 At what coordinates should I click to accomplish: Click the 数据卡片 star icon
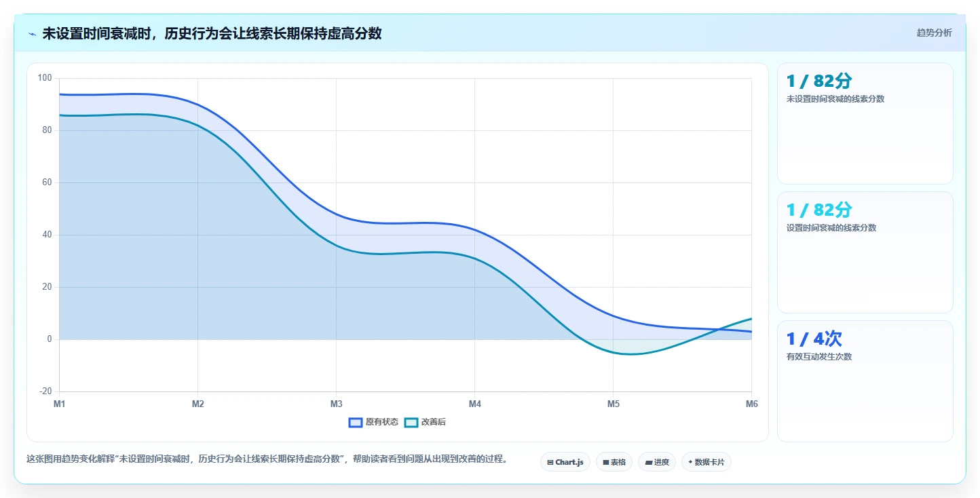click(690, 462)
